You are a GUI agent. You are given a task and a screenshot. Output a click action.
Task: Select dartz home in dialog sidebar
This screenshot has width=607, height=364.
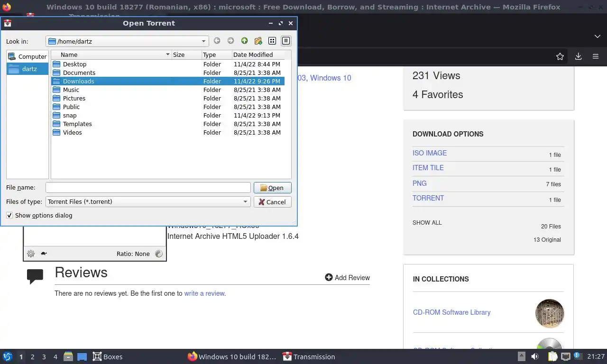(28, 69)
